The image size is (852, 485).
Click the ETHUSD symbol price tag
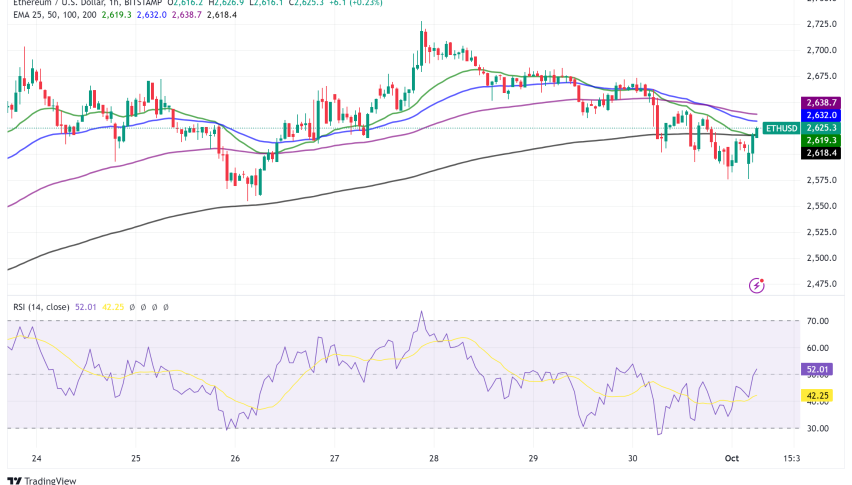tap(779, 128)
